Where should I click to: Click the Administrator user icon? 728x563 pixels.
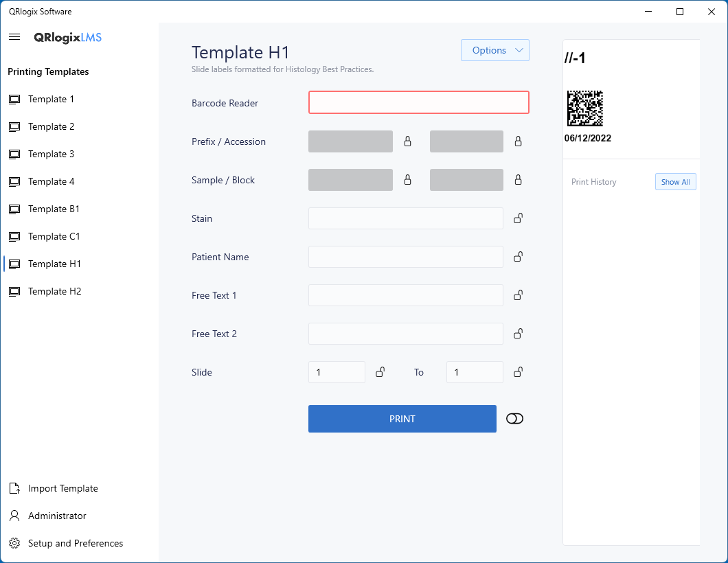point(14,516)
